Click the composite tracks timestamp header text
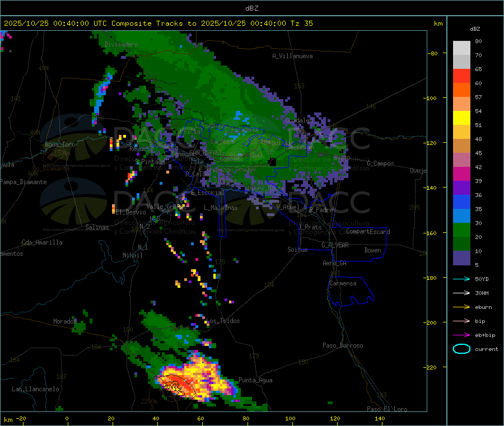The width and height of the screenshot is (504, 426). point(158,24)
